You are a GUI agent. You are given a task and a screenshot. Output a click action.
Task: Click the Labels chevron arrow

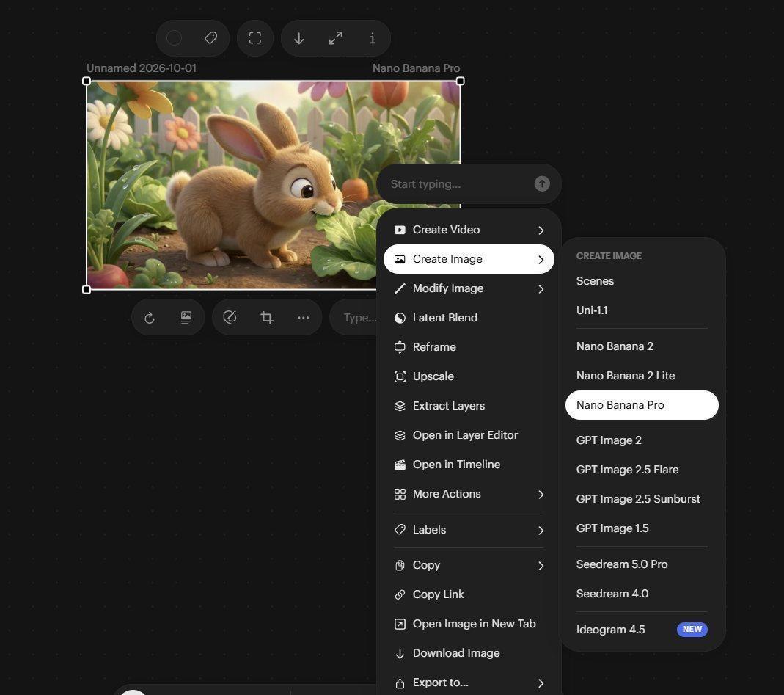(541, 531)
